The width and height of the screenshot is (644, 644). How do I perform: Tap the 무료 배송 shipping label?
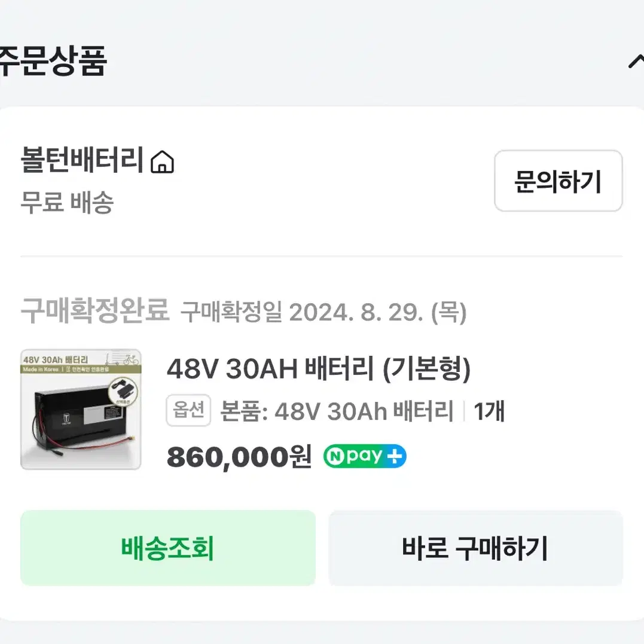(67, 203)
